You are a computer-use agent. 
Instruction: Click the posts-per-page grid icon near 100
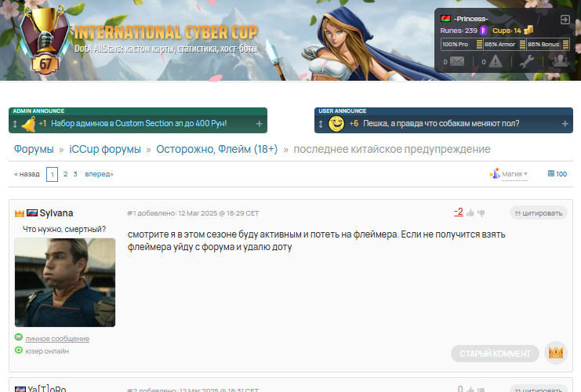click(551, 173)
